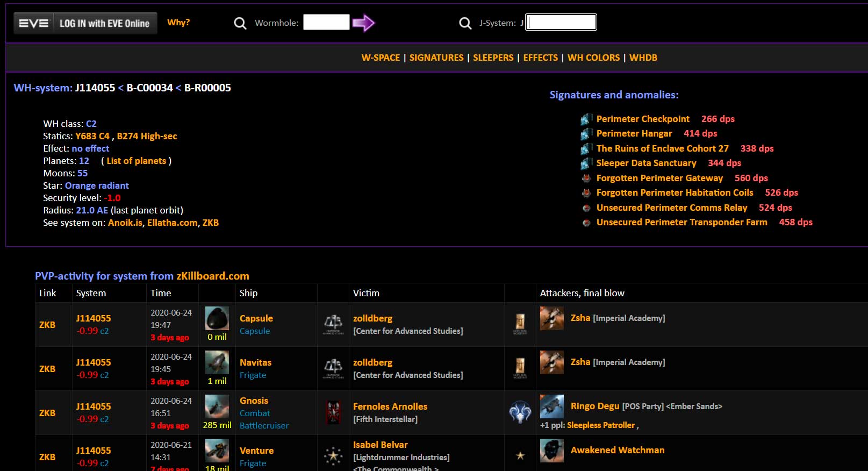The image size is (868, 471).
Task: Click the star logo in Venture row
Action: pyautogui.click(x=520, y=456)
